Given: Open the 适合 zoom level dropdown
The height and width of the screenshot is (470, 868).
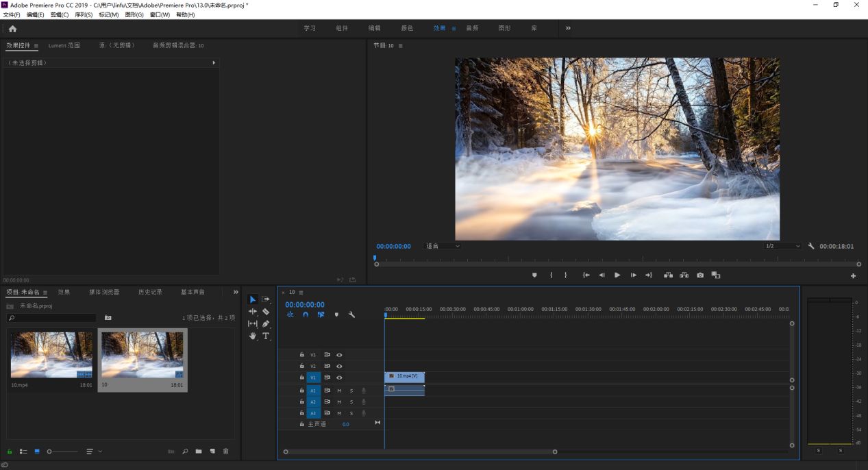Looking at the screenshot, I should 443,246.
